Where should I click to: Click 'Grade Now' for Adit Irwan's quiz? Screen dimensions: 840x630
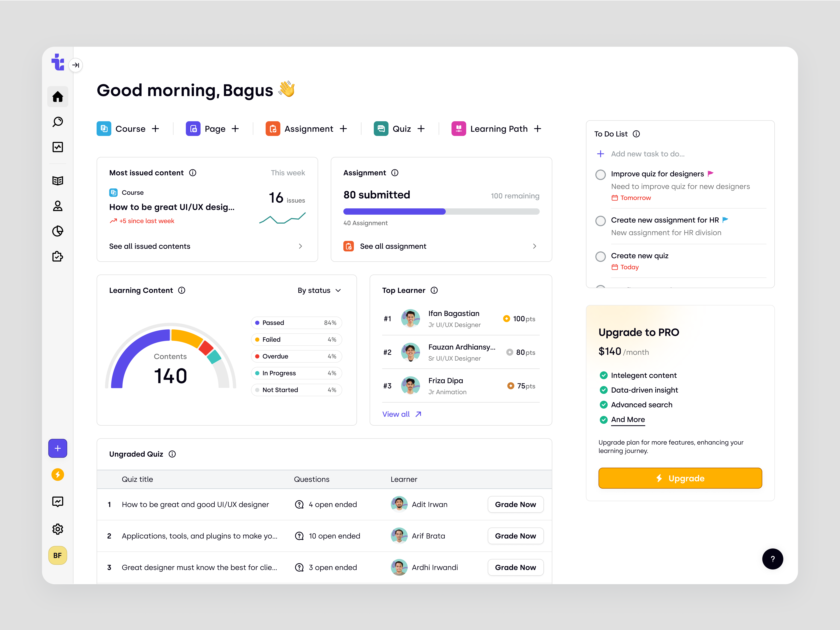click(515, 504)
